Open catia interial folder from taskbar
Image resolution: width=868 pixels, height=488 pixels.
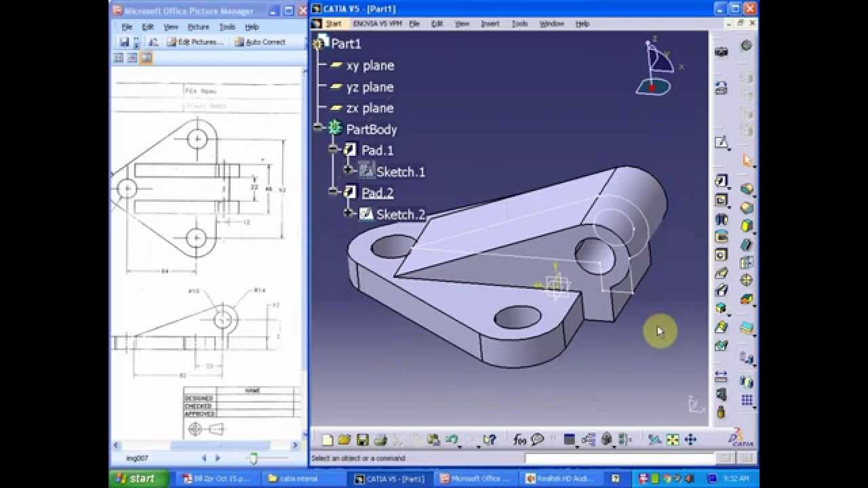coord(303,479)
